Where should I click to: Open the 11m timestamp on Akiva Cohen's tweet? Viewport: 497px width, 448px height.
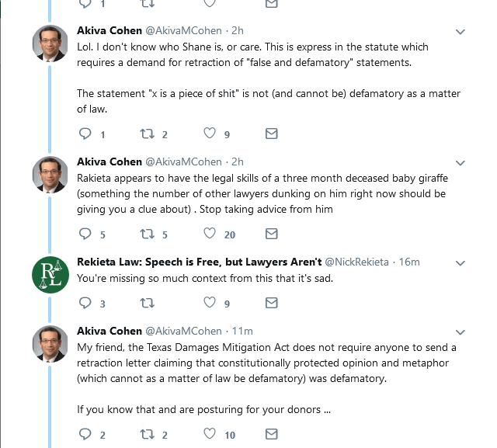tap(242, 331)
